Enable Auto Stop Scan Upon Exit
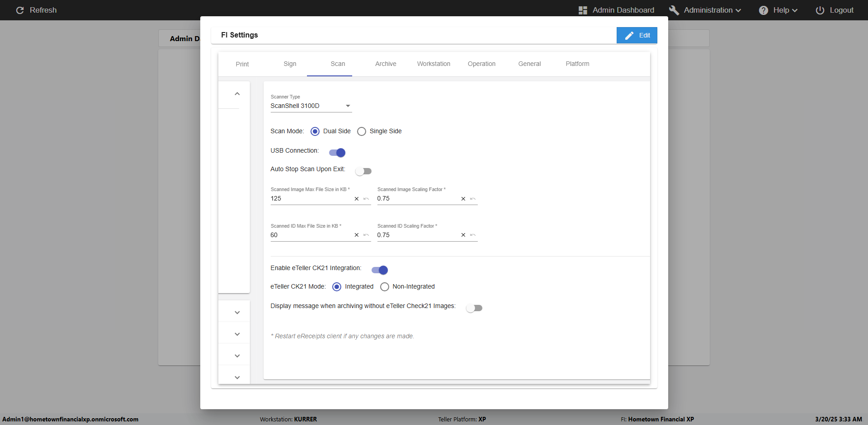The width and height of the screenshot is (868, 425). pyautogui.click(x=363, y=171)
